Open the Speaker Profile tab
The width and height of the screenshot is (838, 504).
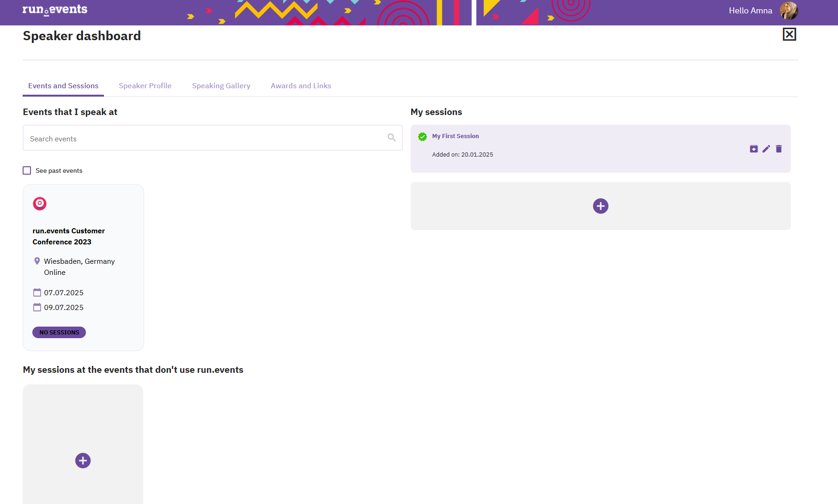click(x=145, y=86)
